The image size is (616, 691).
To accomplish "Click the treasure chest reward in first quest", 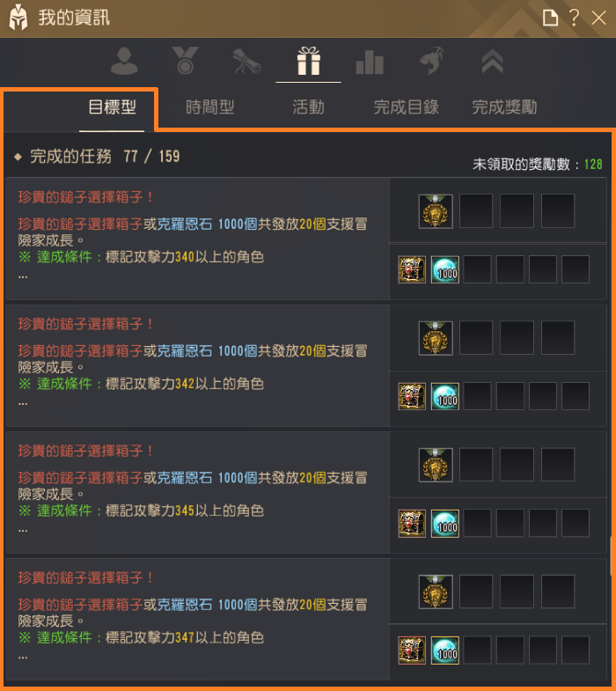I will click(412, 269).
